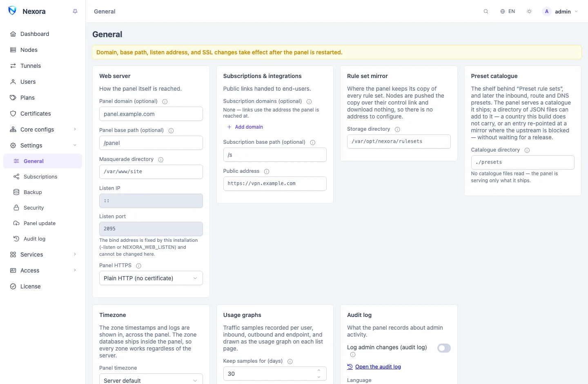Click the Catalogue directory input field
The height and width of the screenshot is (384, 588).
[x=523, y=163]
